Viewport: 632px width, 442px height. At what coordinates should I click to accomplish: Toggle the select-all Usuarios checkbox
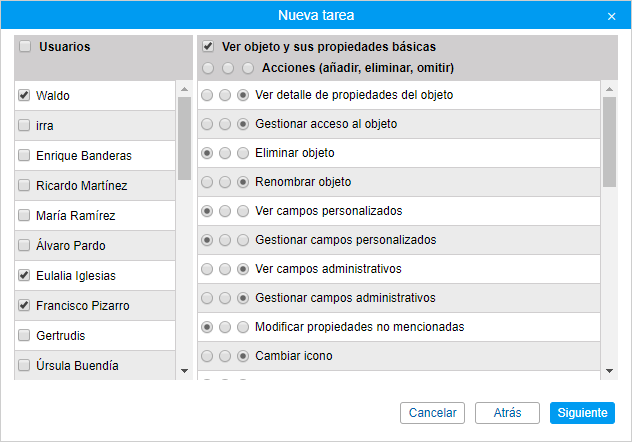pyautogui.click(x=24, y=47)
